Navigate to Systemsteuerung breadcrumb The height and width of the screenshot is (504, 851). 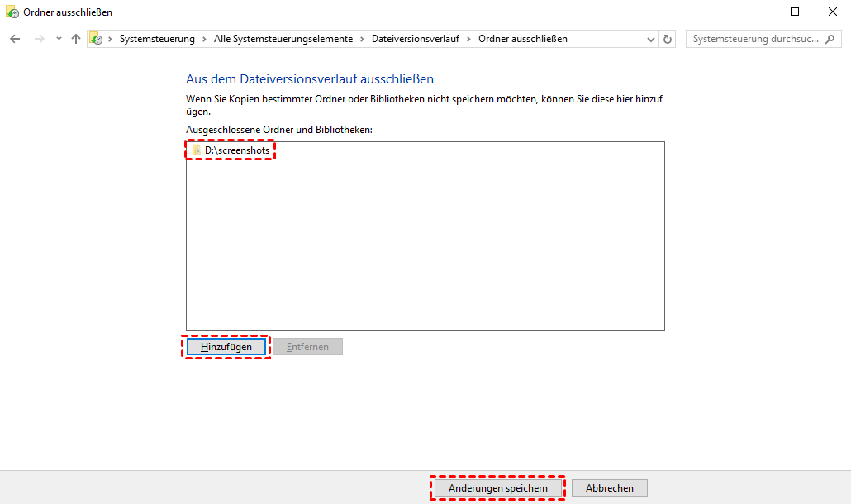click(x=157, y=39)
